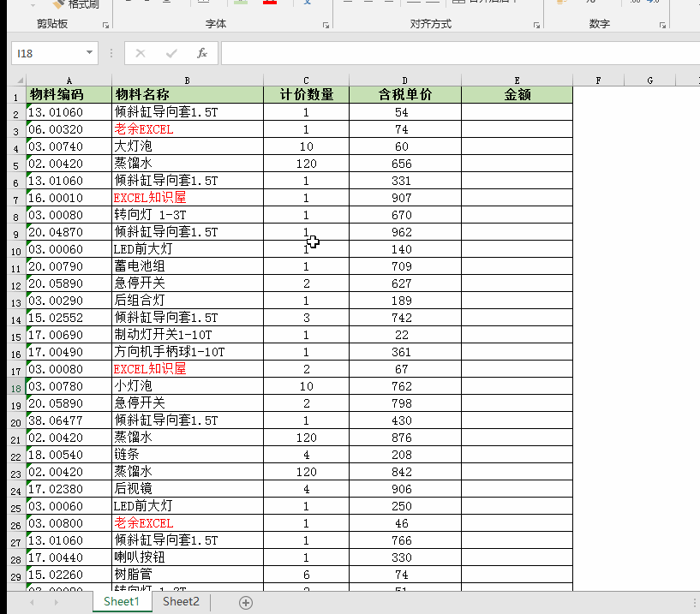
Task: Open the 剪贴板 dialog launcher
Action: click(x=105, y=26)
